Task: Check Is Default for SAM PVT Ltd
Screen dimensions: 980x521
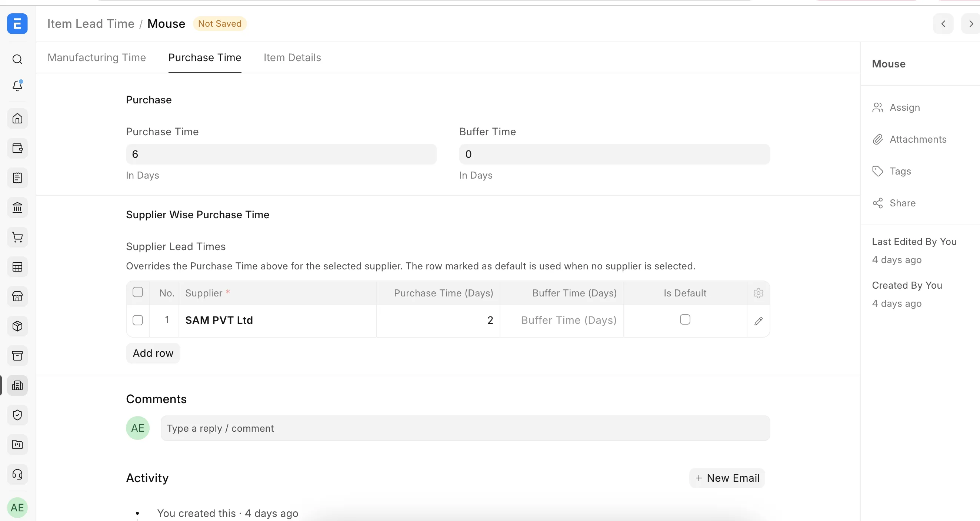Action: point(685,319)
